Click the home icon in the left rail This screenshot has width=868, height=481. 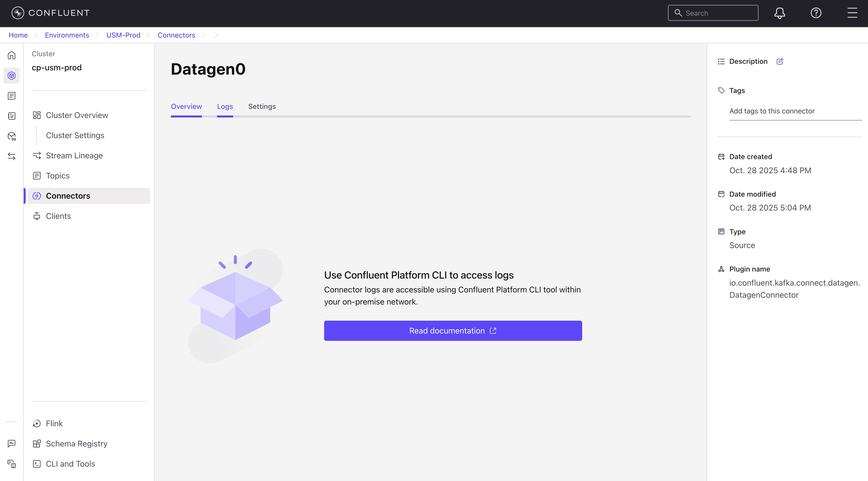12,55
